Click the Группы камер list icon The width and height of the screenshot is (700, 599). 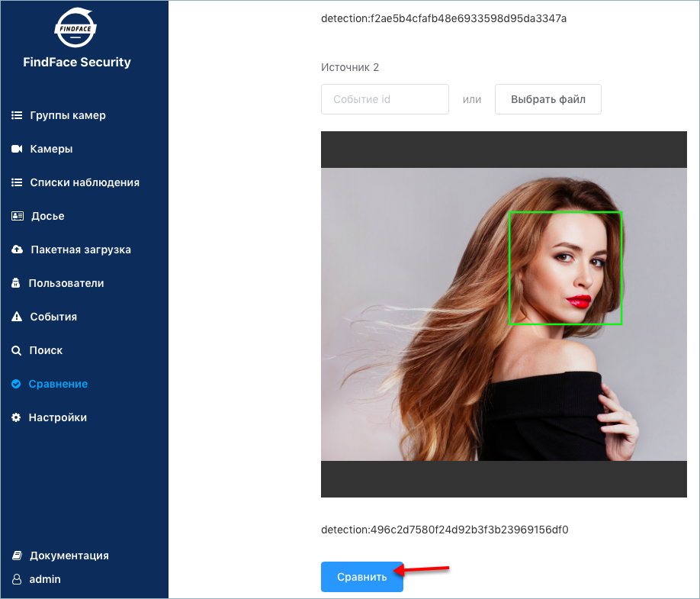pyautogui.click(x=17, y=115)
